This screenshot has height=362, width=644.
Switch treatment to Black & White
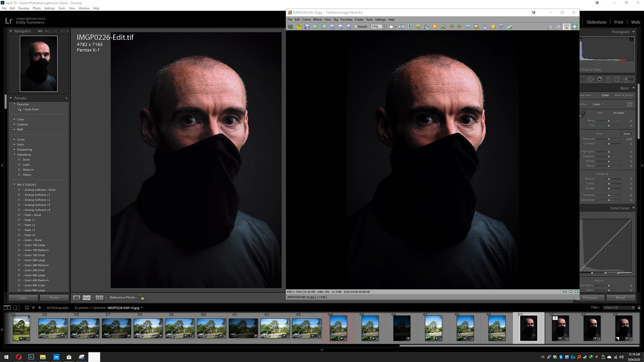pos(623,95)
